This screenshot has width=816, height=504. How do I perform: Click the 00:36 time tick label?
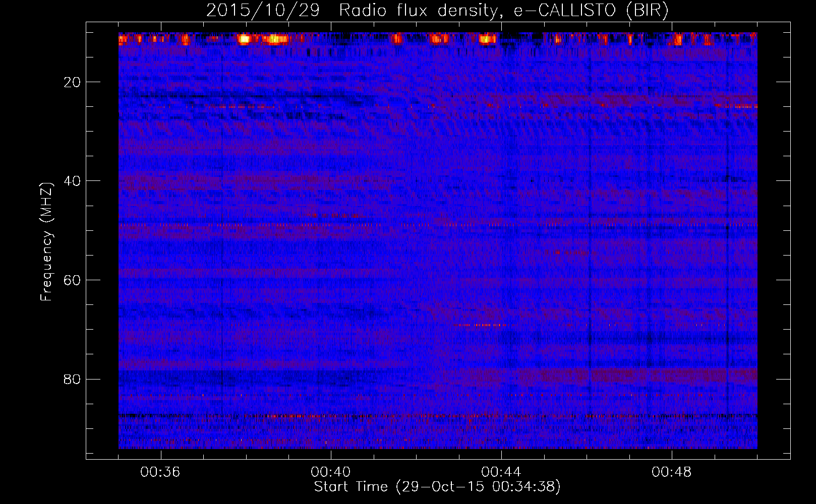[x=160, y=472]
